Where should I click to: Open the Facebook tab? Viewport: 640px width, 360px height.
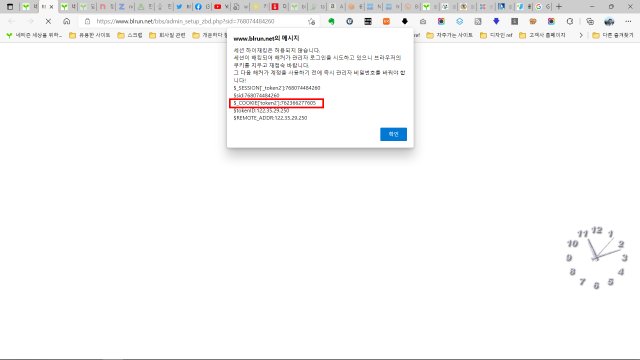(202, 7)
